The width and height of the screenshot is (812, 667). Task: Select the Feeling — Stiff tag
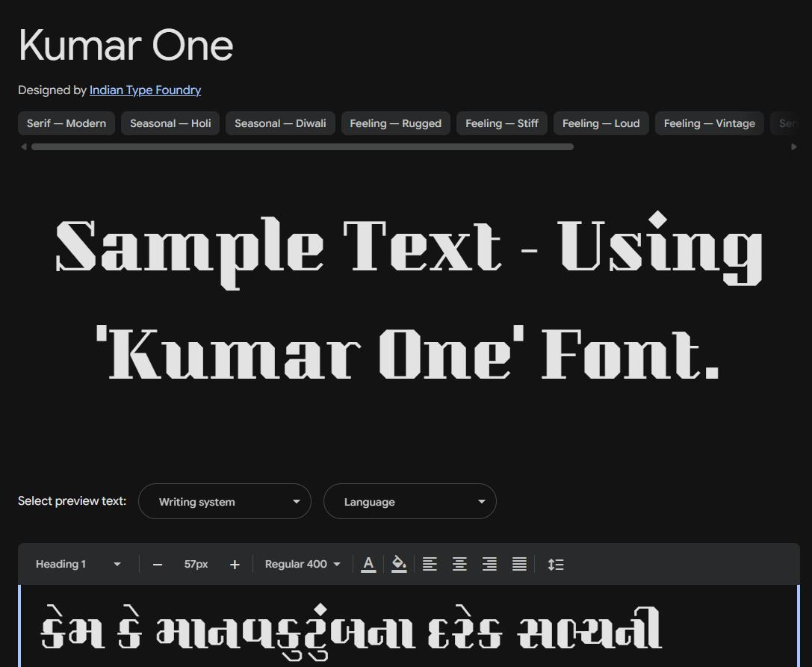[502, 123]
